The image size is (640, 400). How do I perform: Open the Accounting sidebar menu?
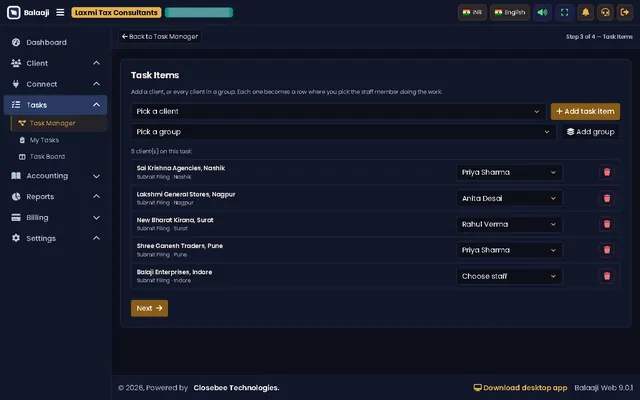[55, 176]
